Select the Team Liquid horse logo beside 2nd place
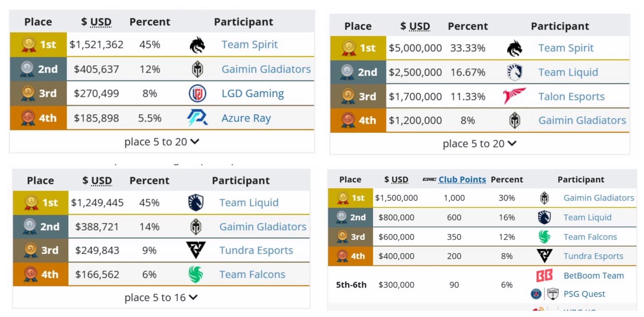 [x=515, y=72]
